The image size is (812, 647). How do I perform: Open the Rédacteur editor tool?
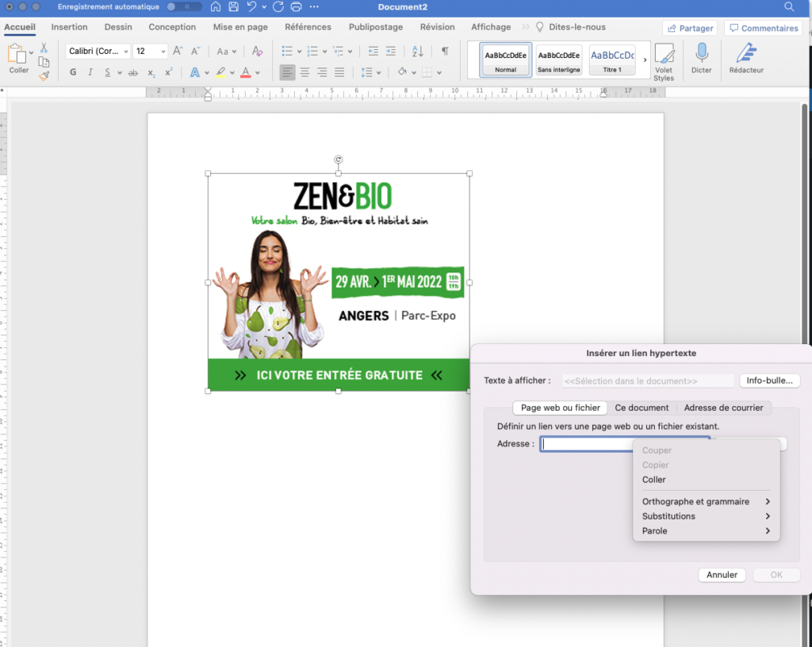(746, 58)
